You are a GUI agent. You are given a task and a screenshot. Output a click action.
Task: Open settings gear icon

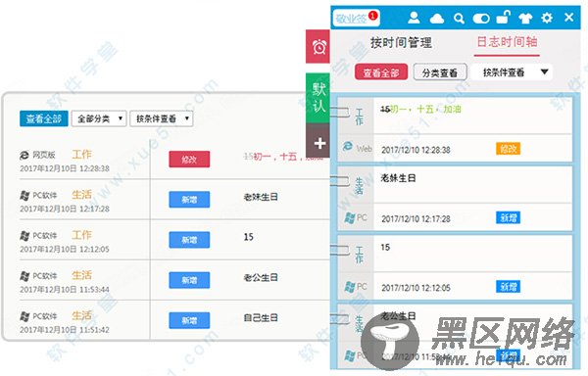click(547, 18)
